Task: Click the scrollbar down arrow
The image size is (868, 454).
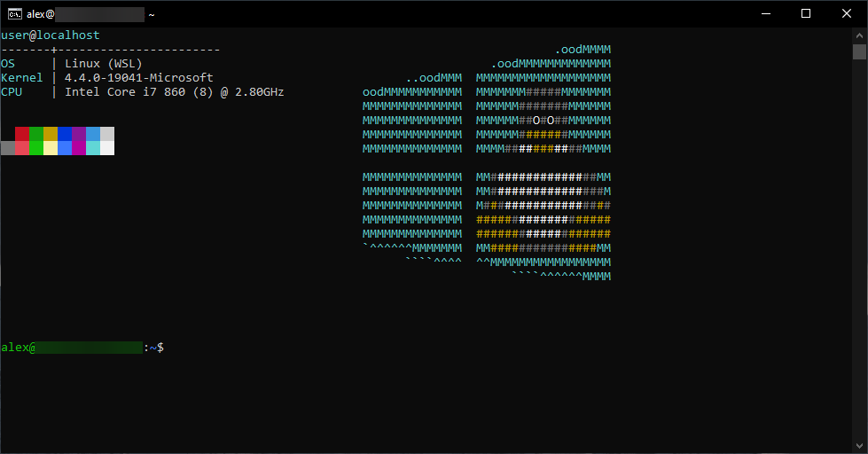Action: [859, 446]
